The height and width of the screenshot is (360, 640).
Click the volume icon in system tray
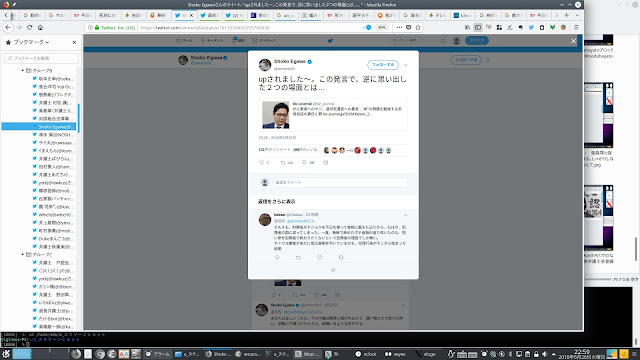pos(544,354)
